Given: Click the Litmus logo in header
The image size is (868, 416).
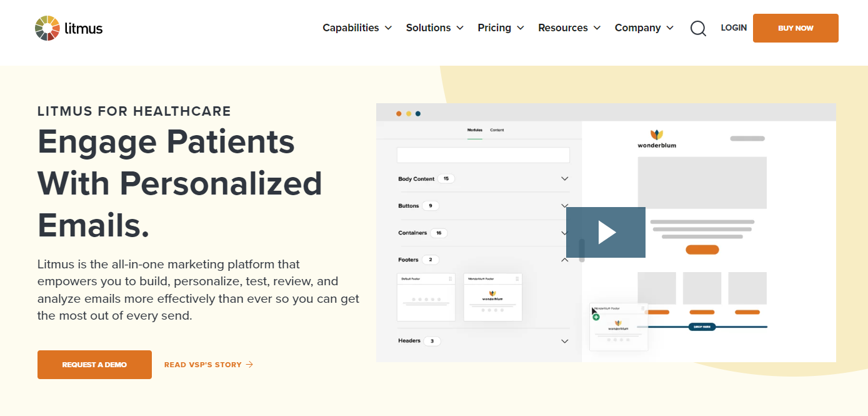Looking at the screenshot, I should point(69,28).
